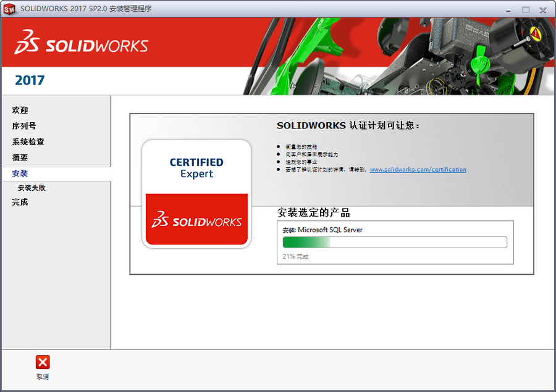Click the 2017 version label

tap(30, 80)
